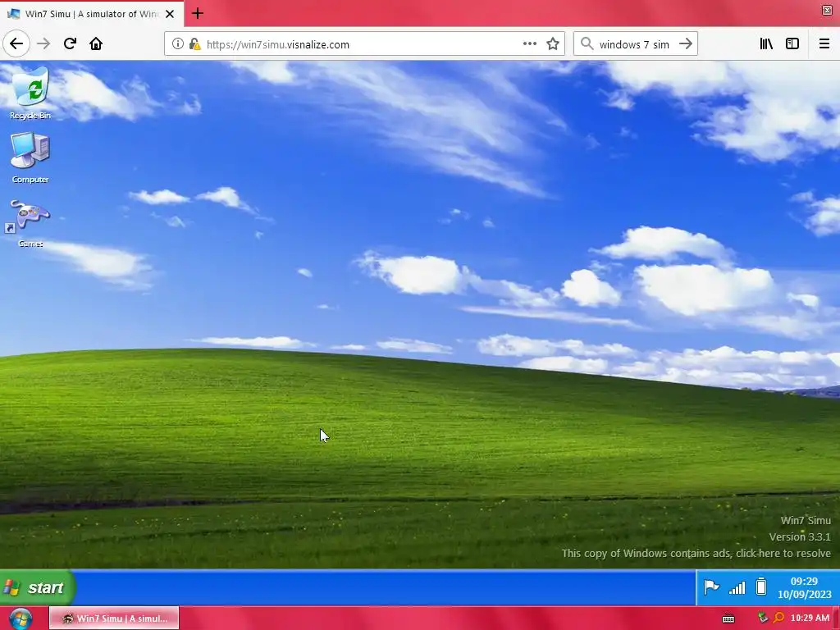
Task: Click the battery icon in simulator tray
Action: (x=761, y=587)
